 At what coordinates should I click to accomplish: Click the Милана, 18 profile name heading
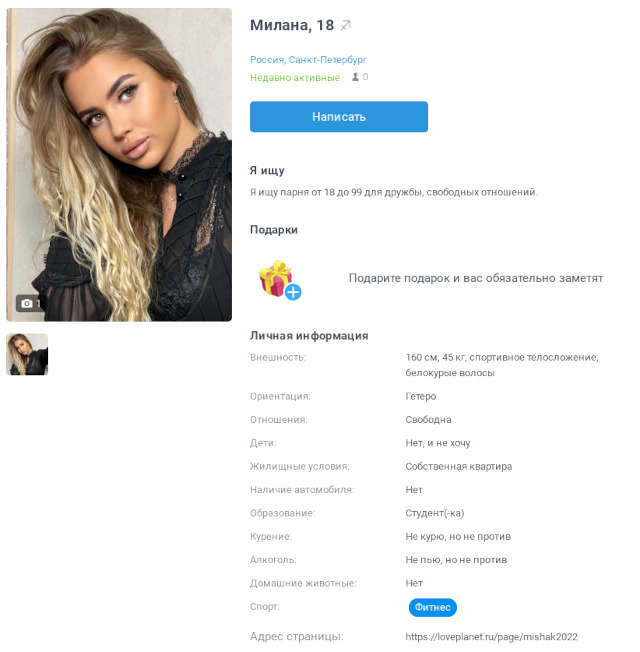(x=292, y=25)
